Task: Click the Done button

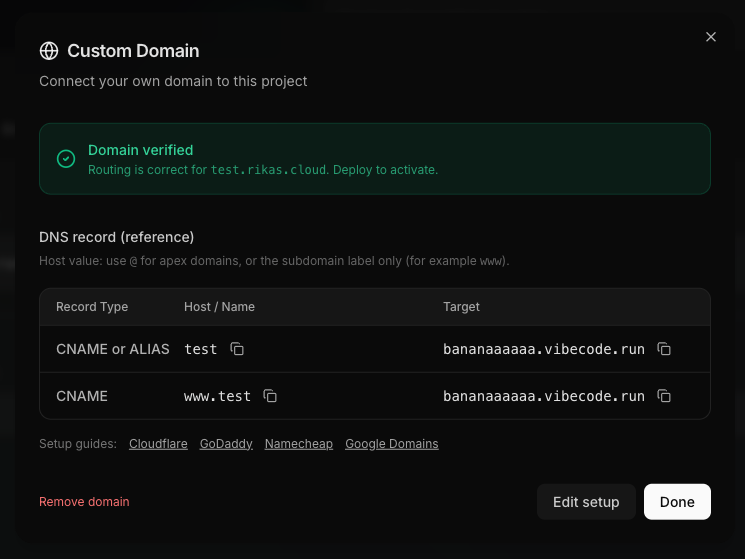Action: 677,502
